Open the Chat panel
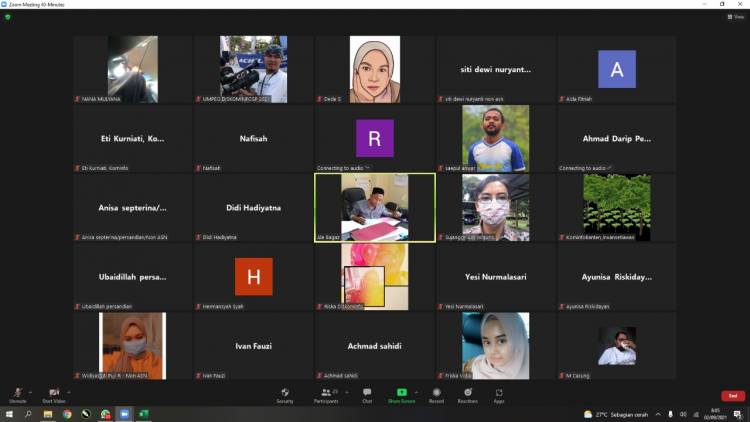The height and width of the screenshot is (422, 750). tap(367, 394)
